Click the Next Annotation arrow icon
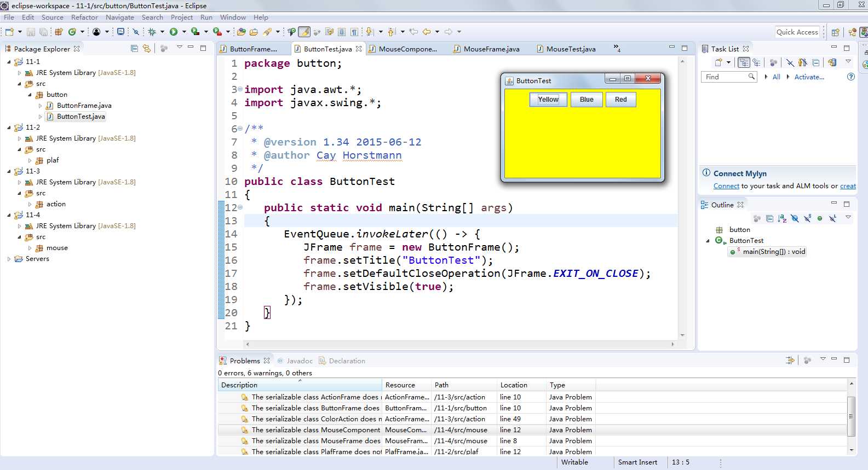This screenshot has width=868, height=470. coord(369,32)
